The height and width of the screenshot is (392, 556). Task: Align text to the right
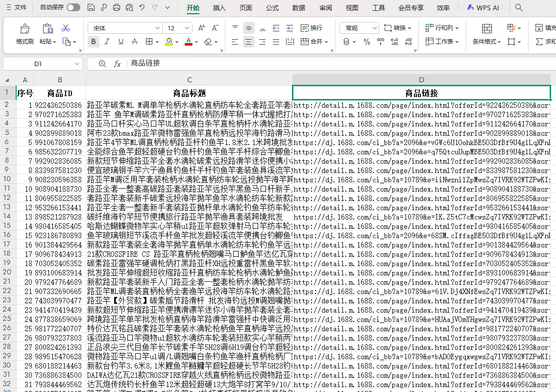[263, 42]
